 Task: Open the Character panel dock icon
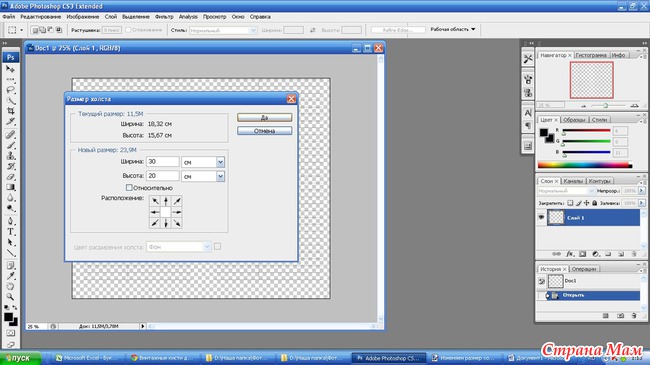point(528,112)
